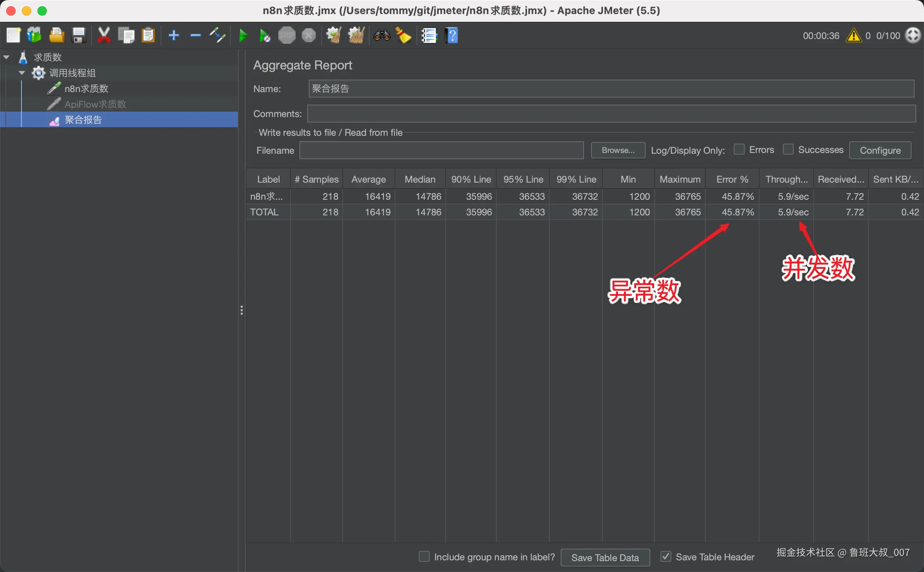Click the Clear All broom icon
Image resolution: width=924 pixels, height=572 pixels.
(x=356, y=36)
